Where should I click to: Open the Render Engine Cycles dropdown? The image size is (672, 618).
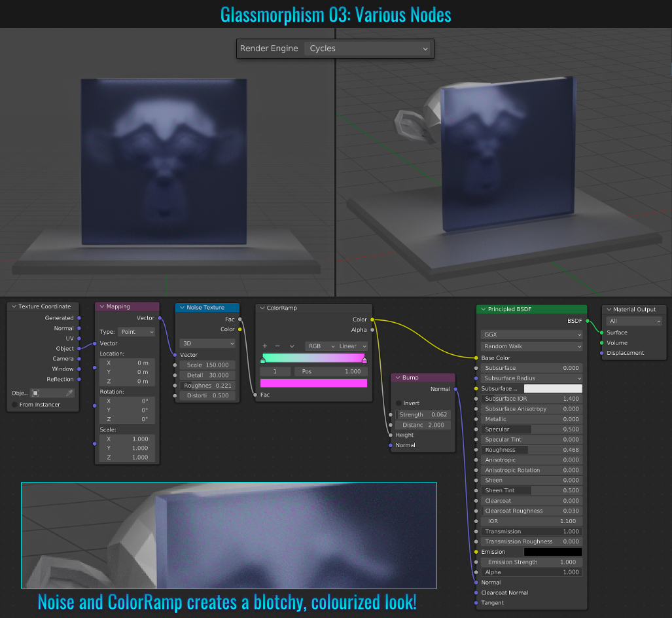pyautogui.click(x=368, y=48)
